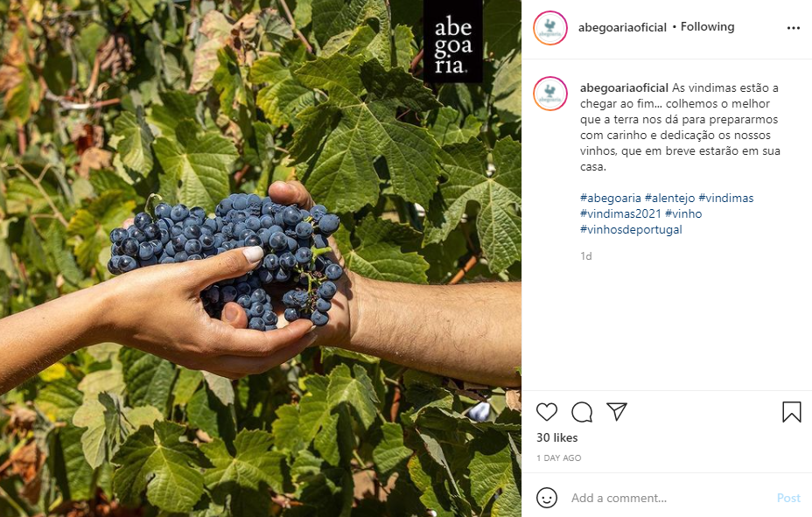
Task: Open comments with the speech bubble icon
Action: tap(582, 412)
